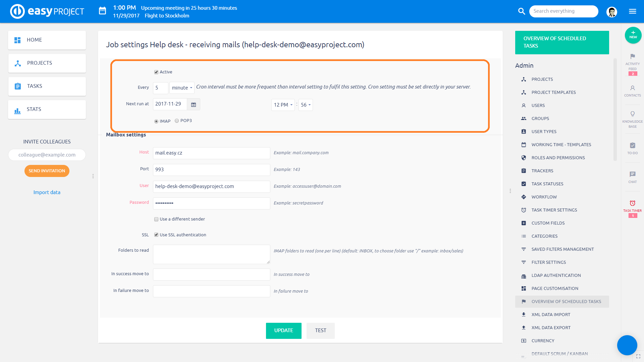Click the Admin panel scrollbar
This screenshot has width=644, height=362.
615,109
